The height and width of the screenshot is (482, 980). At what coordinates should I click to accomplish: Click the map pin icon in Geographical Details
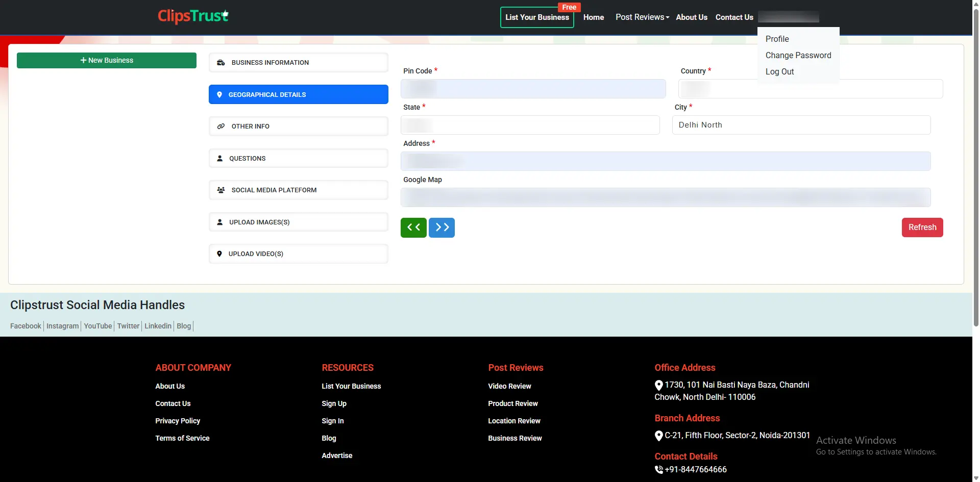pos(219,94)
